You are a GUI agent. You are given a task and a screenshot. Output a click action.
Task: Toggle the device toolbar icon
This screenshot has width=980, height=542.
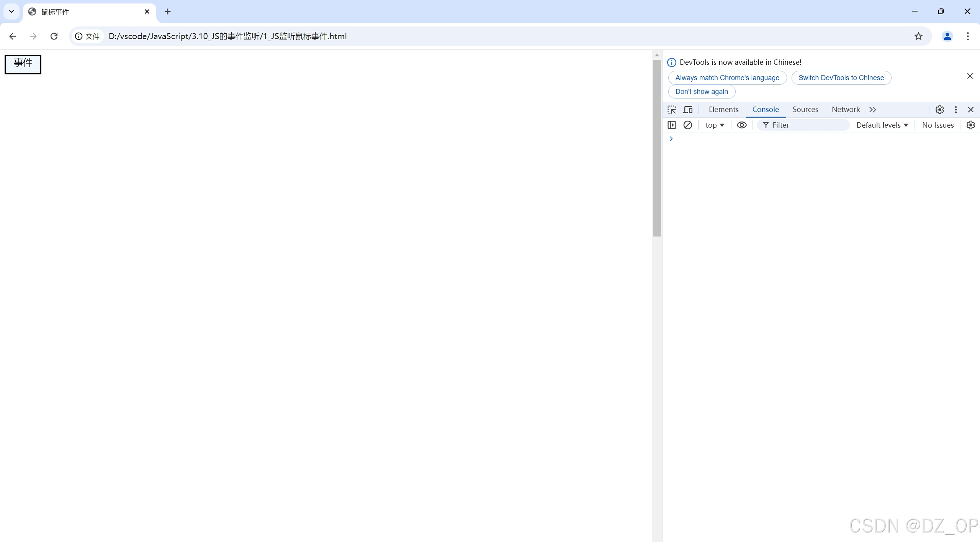coord(688,110)
